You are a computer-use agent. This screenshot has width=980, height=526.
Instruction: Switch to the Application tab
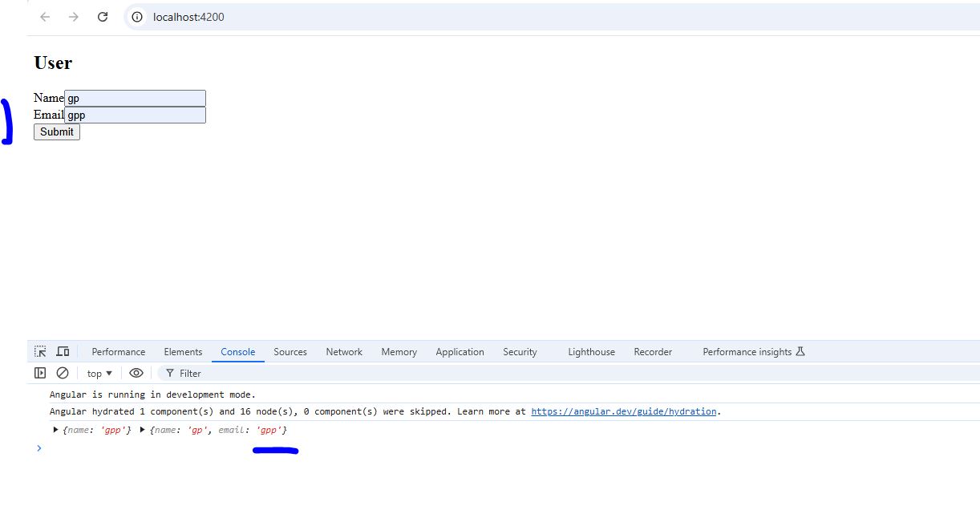pyautogui.click(x=460, y=352)
